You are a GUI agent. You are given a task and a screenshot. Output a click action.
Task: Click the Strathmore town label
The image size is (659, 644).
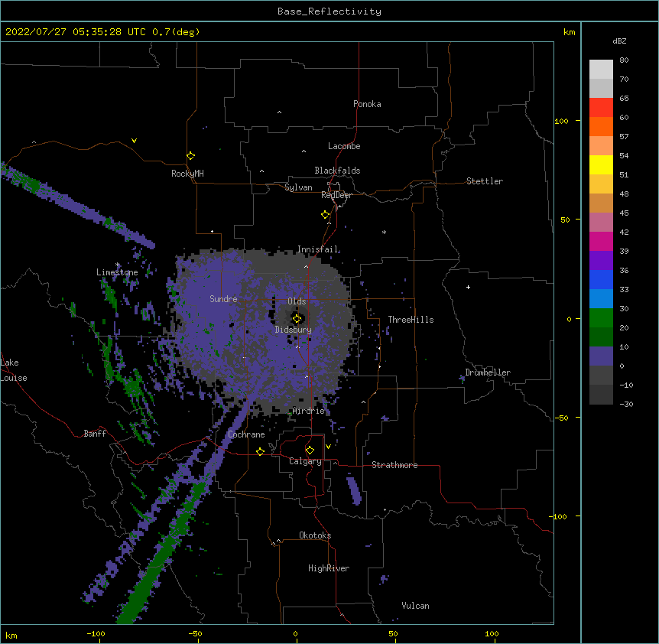coord(394,465)
